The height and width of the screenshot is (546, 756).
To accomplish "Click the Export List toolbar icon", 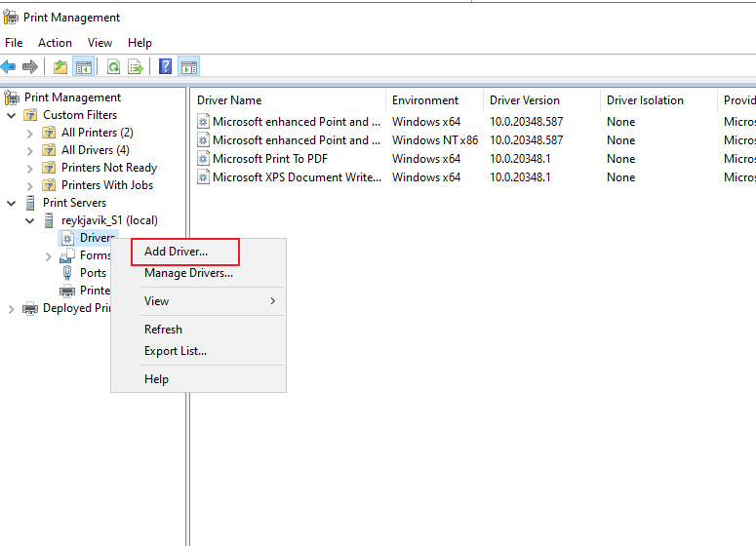I will point(136,66).
